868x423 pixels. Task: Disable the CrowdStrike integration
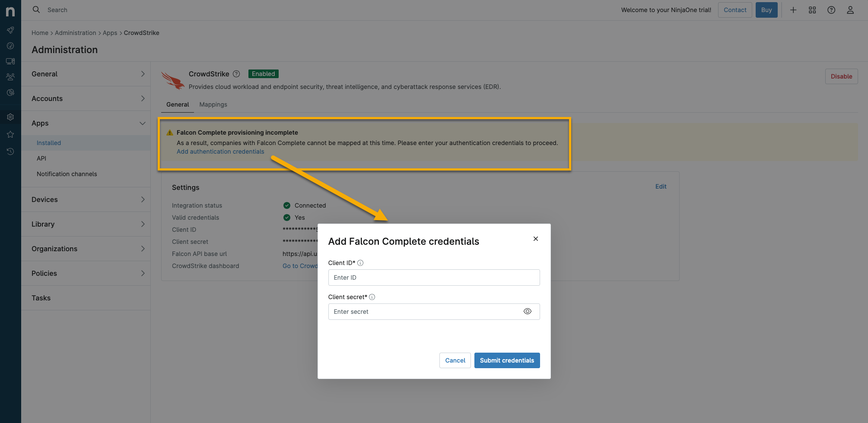pos(841,76)
